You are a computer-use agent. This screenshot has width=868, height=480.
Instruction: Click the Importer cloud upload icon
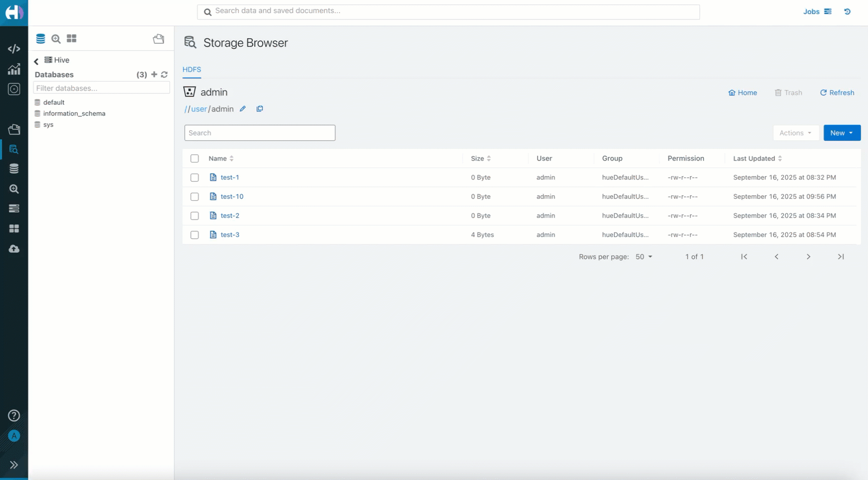[x=14, y=249]
